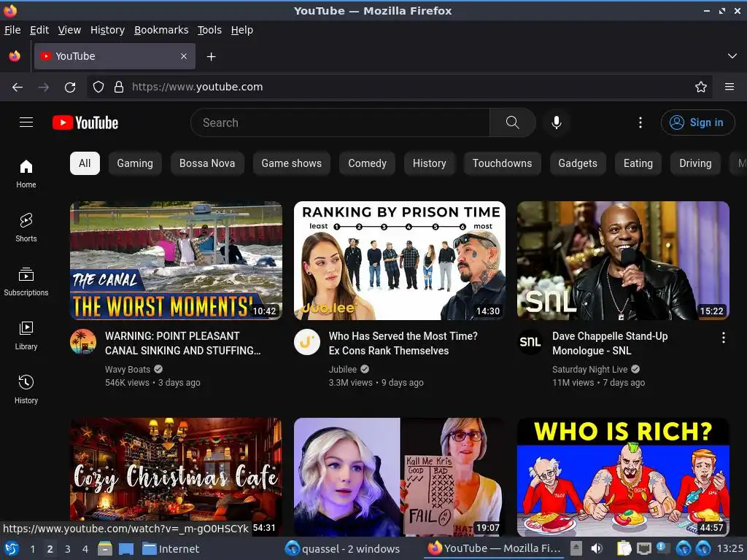
Task: Select the Touchdowns filter chip
Action: point(502,163)
